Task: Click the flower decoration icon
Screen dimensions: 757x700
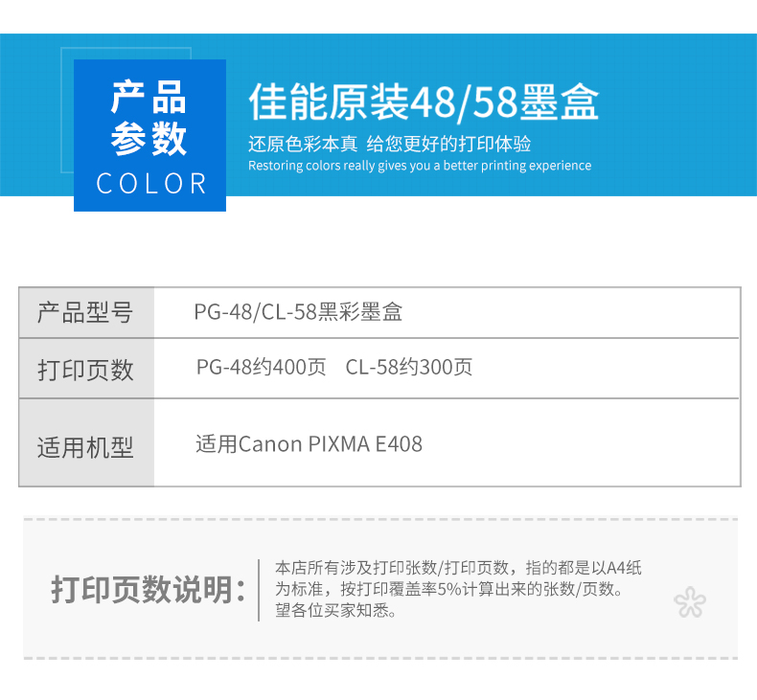Action: point(689,602)
